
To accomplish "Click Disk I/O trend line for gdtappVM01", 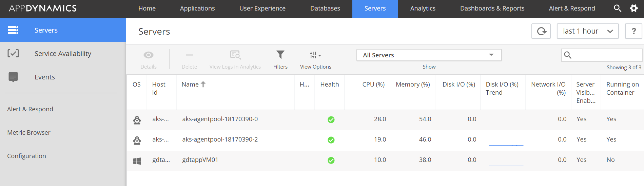I will (506, 165).
